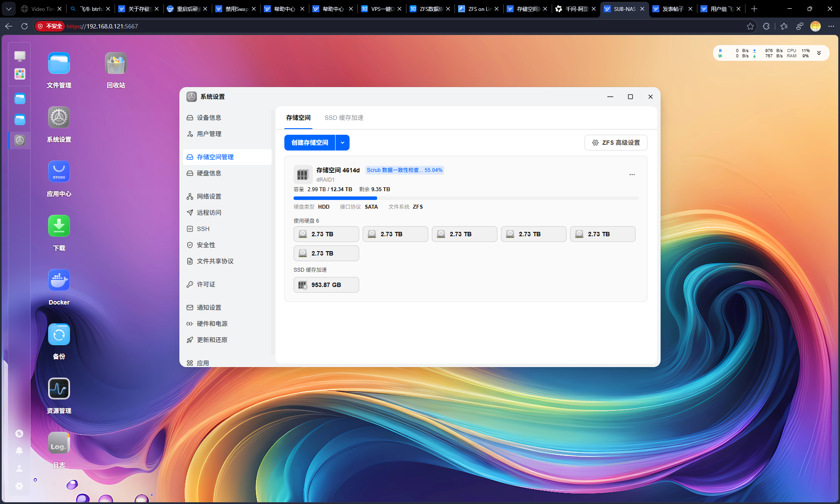
Task: Select the system settings icon in left dock
Action: coord(20,140)
